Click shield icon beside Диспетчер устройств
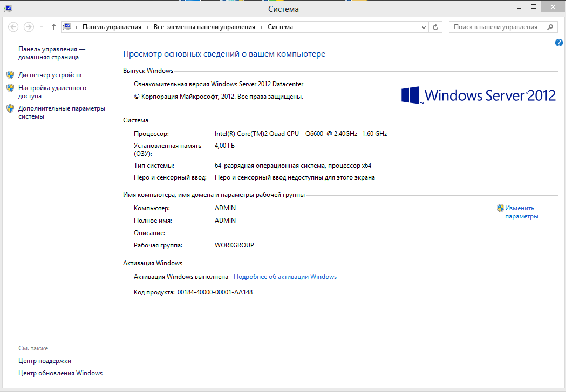Viewport: 566px width, 392px height. coord(10,75)
